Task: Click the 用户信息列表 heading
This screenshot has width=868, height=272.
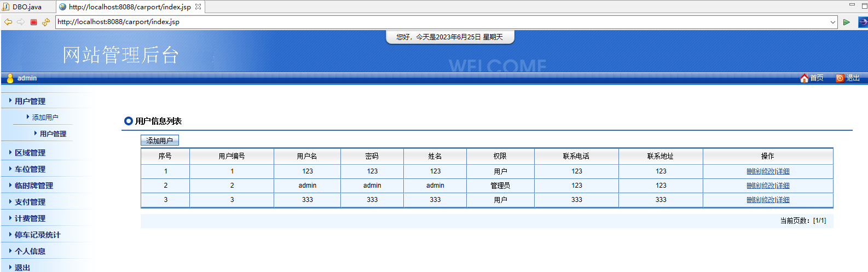Action: tap(159, 121)
